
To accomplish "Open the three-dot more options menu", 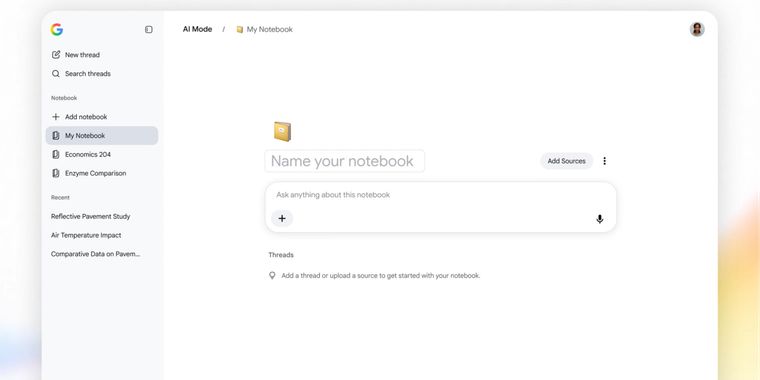I will (x=604, y=161).
